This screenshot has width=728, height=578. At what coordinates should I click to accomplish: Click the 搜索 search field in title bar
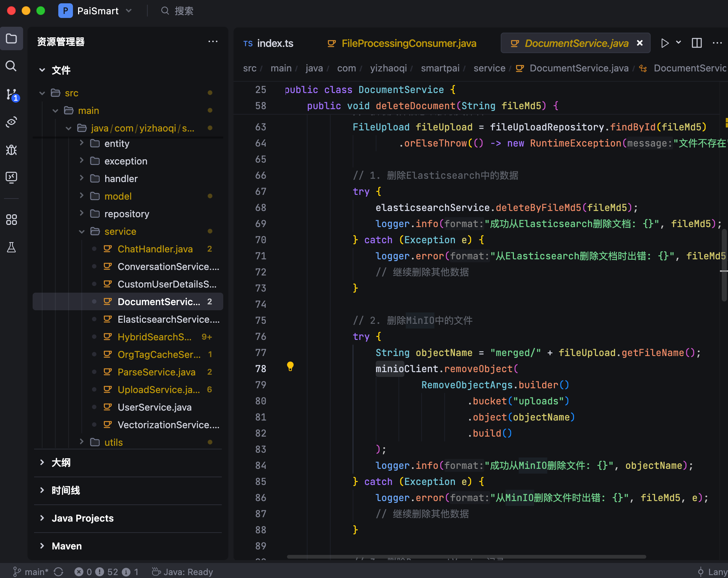[x=184, y=11]
